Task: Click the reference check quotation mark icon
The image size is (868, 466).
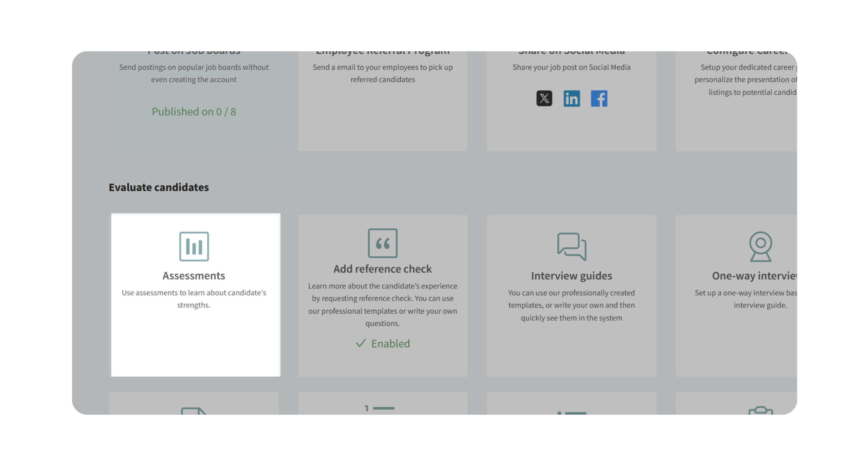Action: (382, 243)
